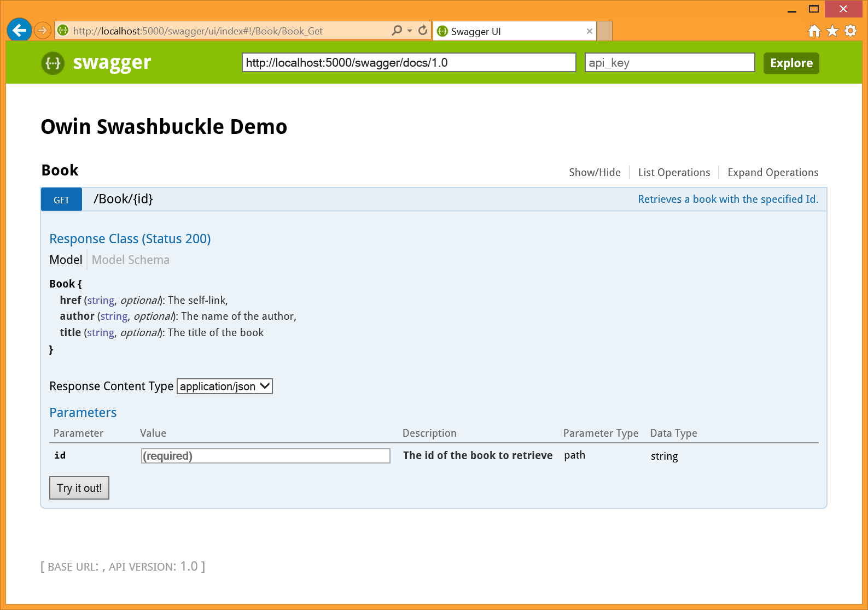Click the Book resource heading
The width and height of the screenshot is (868, 610).
tap(60, 171)
